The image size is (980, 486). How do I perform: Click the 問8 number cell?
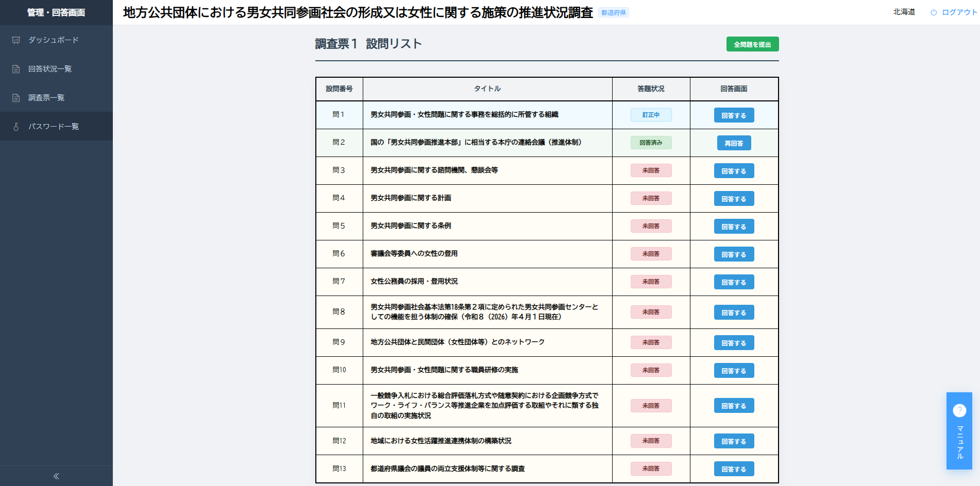point(339,312)
